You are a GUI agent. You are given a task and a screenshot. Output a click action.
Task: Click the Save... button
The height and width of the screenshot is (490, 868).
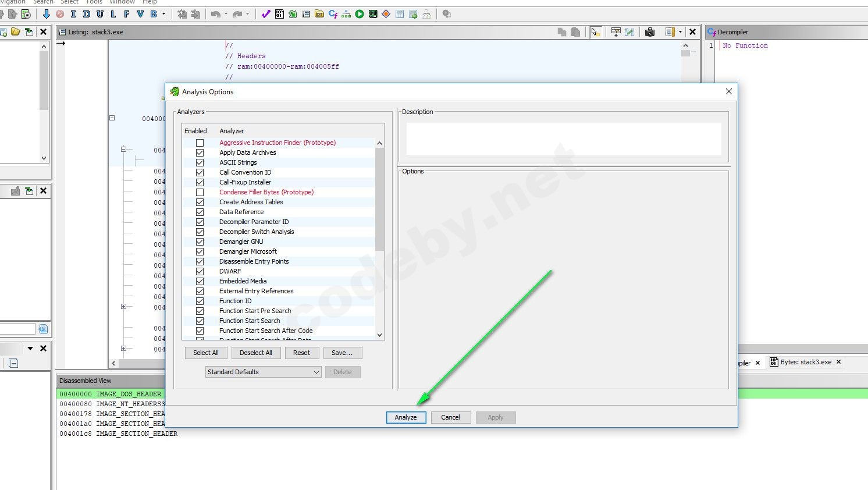[342, 353]
